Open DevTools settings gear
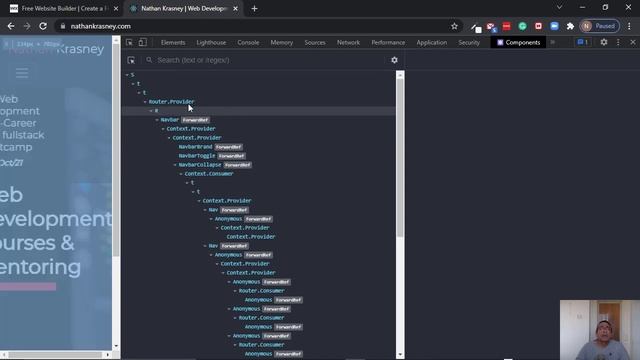 604,42
